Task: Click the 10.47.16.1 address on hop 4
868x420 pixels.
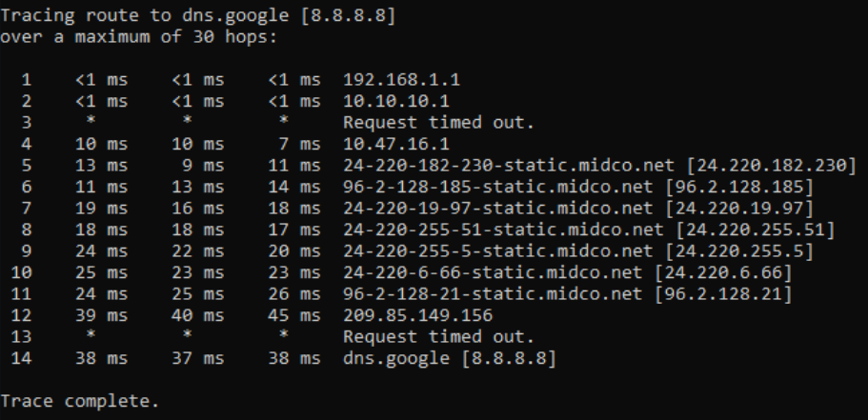Action: 396,144
